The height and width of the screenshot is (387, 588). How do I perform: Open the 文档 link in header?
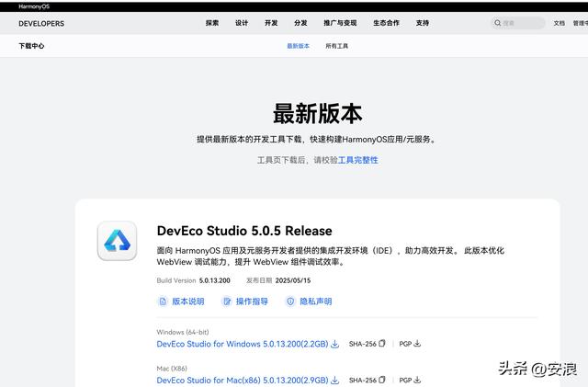[x=560, y=23]
